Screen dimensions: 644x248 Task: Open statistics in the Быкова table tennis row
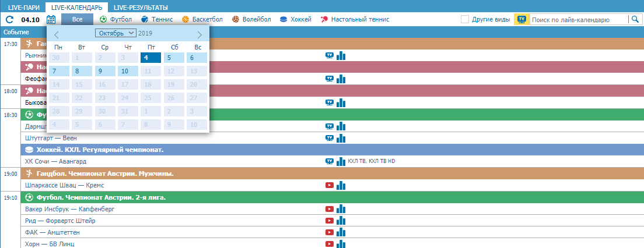click(341, 102)
